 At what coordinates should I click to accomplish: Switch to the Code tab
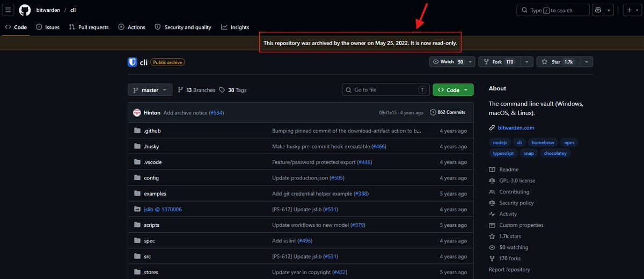16,27
